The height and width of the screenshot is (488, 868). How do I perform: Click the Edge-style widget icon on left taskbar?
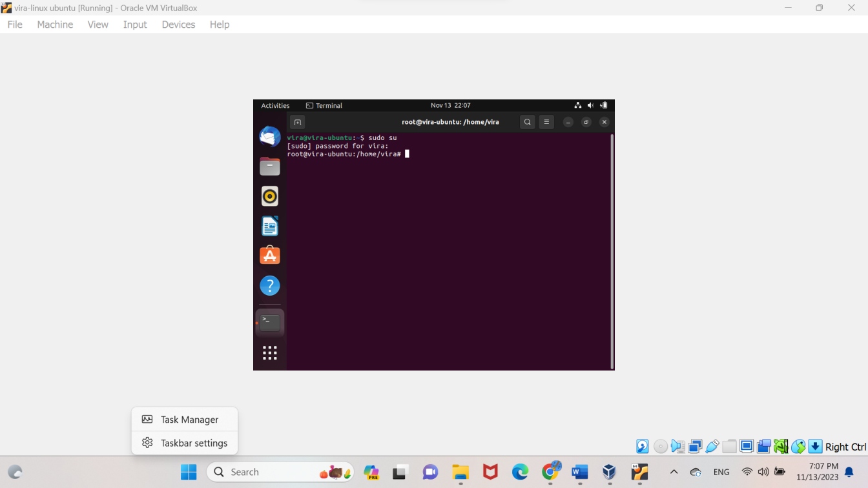pyautogui.click(x=15, y=473)
